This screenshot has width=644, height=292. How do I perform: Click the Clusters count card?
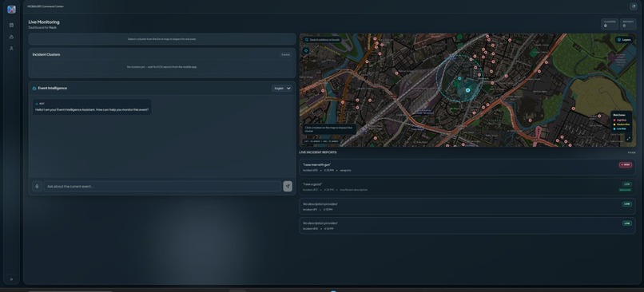pyautogui.click(x=610, y=24)
